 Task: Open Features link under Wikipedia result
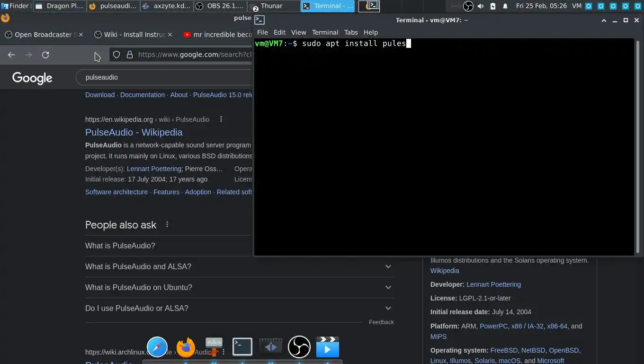[x=166, y=192]
